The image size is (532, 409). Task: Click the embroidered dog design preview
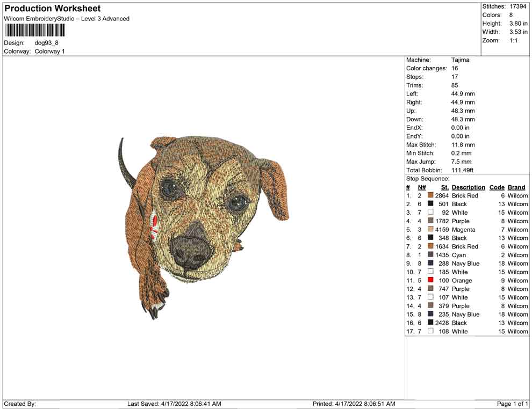204,228
